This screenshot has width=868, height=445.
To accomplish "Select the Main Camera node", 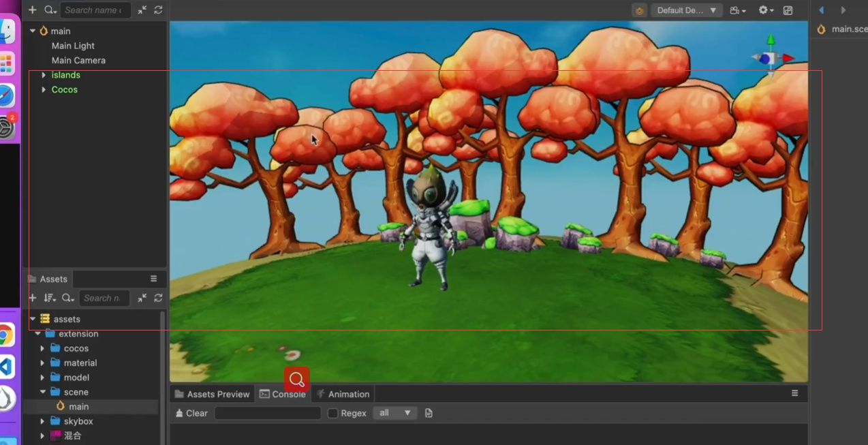I will (x=78, y=60).
